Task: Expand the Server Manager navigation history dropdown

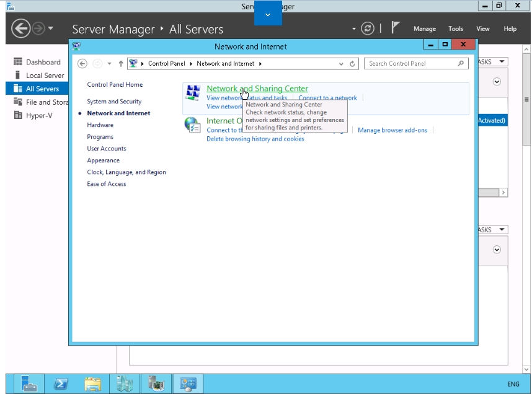Action: (51, 28)
